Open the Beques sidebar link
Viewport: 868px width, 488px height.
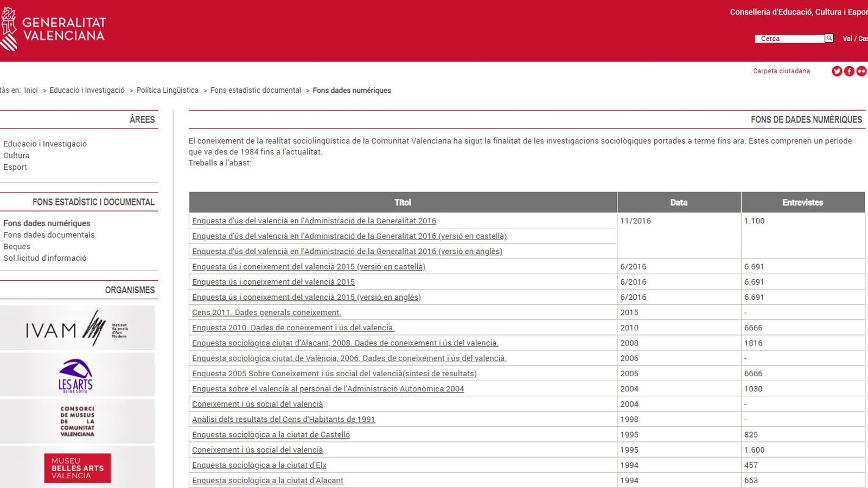16,246
